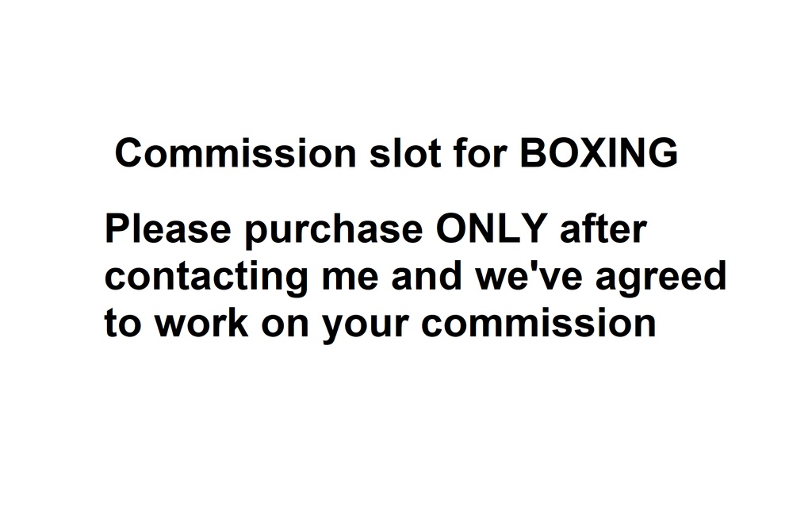Click the word and before we've
Image resolution: width=812 pixels, height=522 pixels.
(x=427, y=275)
